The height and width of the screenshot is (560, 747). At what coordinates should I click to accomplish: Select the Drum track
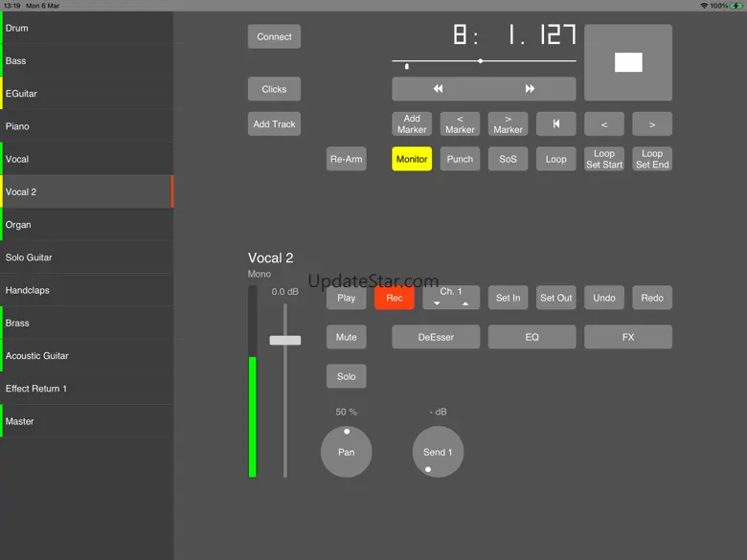(x=87, y=28)
